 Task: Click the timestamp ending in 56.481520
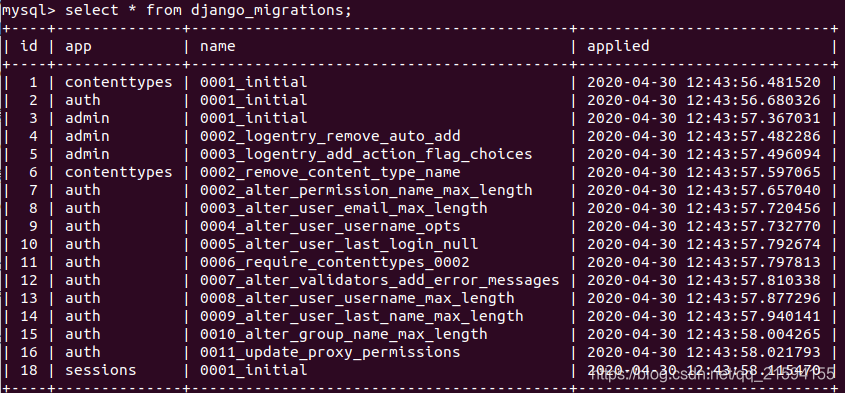[x=704, y=82]
